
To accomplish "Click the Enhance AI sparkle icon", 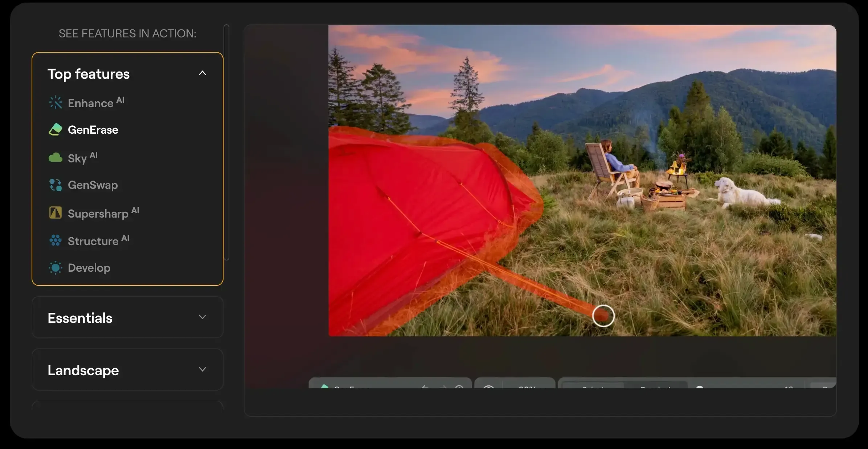I will pyautogui.click(x=56, y=102).
